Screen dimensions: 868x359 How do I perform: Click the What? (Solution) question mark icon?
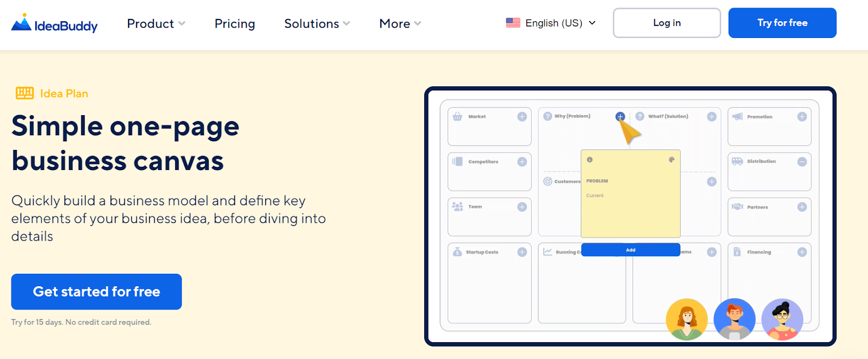[640, 116]
